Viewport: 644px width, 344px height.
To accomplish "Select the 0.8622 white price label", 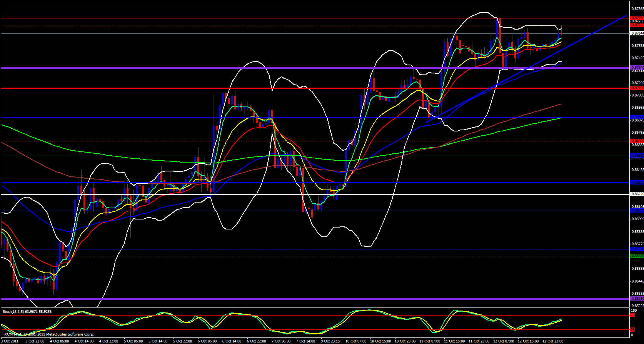I will [637, 194].
